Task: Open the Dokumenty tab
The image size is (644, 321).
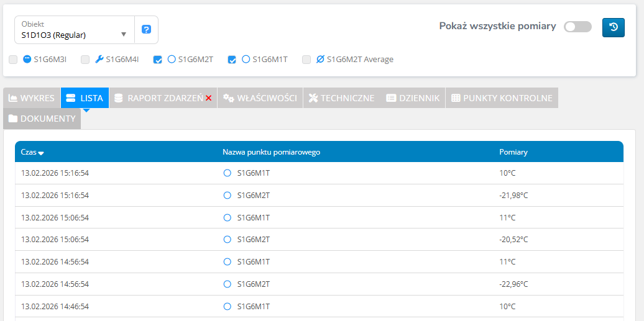Action: 42,119
